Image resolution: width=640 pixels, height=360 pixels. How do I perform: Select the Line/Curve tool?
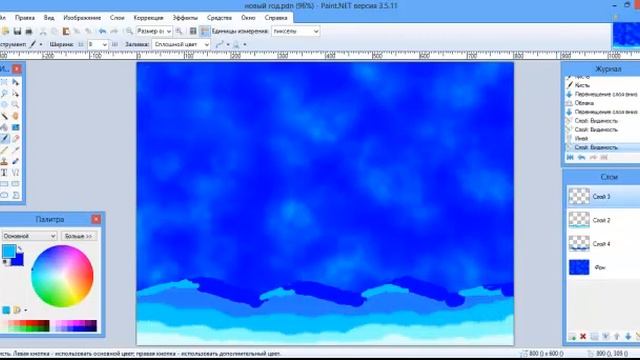click(16, 173)
